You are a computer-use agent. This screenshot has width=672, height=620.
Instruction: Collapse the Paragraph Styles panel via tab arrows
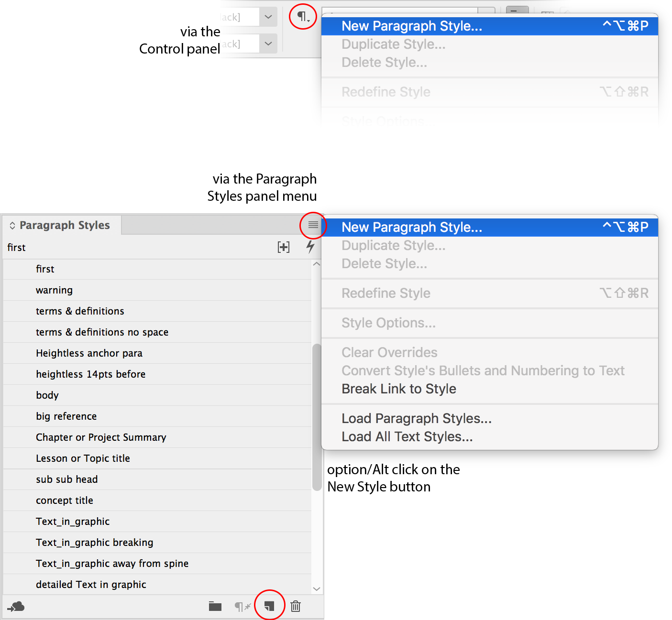point(12,226)
